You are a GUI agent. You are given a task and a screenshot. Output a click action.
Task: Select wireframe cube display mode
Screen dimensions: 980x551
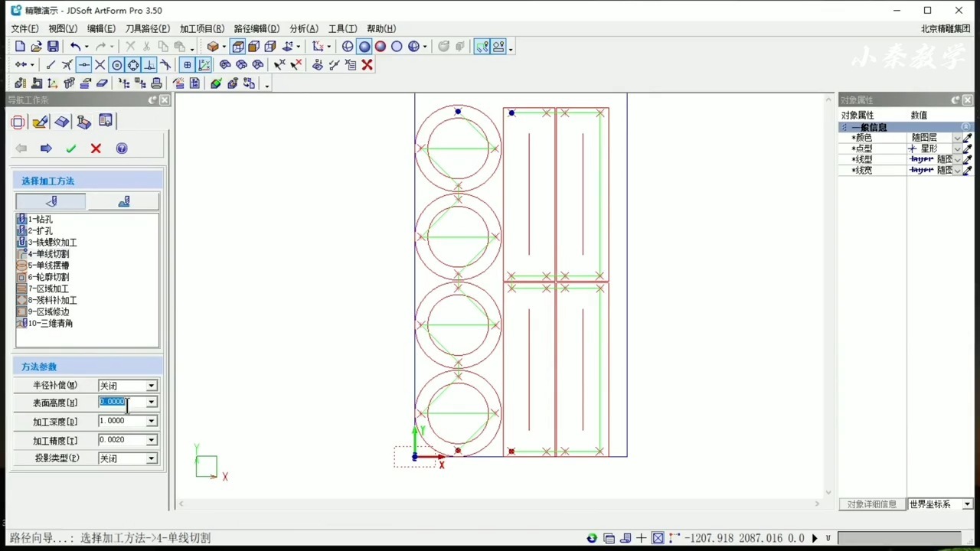click(x=238, y=47)
